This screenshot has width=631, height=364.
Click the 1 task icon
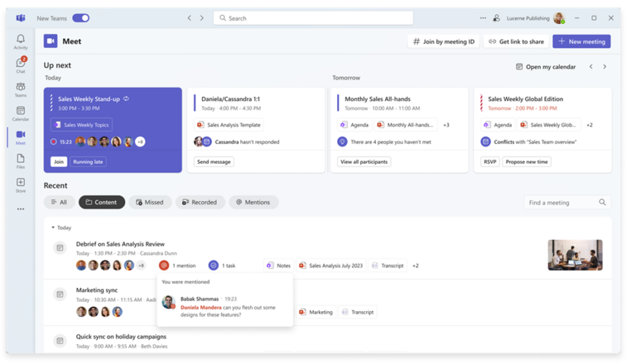[x=213, y=265]
